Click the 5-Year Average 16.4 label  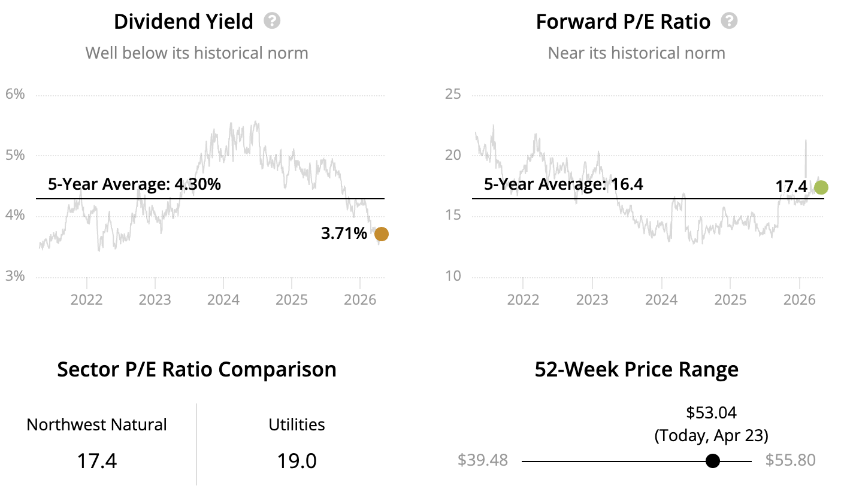pyautogui.click(x=563, y=184)
